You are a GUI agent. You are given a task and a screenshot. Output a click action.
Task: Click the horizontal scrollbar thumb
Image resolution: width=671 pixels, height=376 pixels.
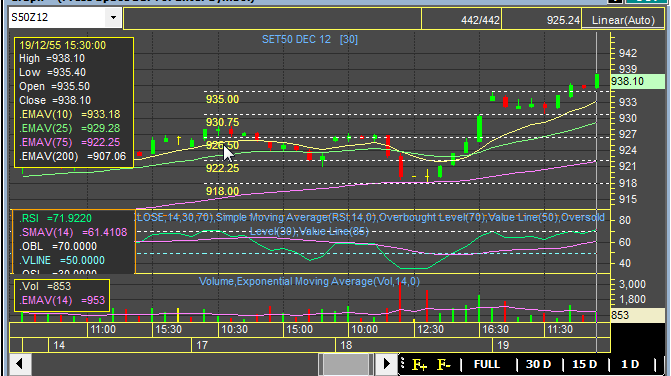tap(346, 364)
